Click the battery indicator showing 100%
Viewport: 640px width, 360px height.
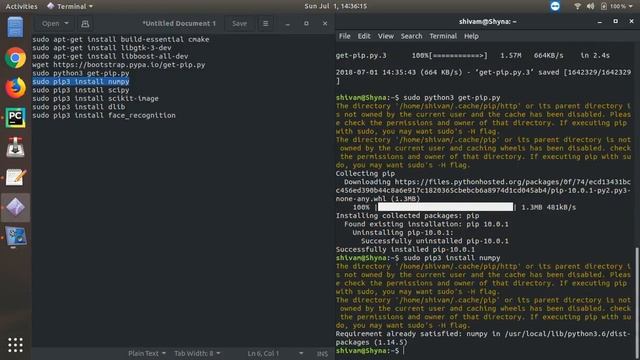617,6
